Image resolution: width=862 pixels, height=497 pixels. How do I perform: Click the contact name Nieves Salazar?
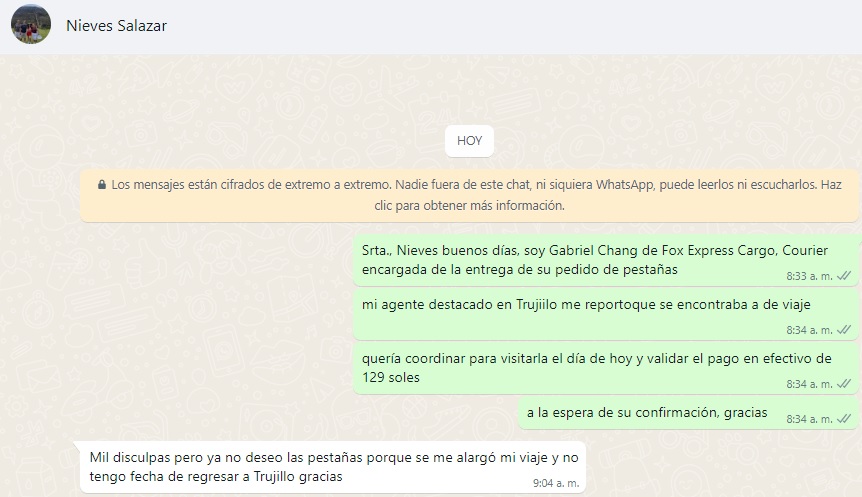coord(116,26)
